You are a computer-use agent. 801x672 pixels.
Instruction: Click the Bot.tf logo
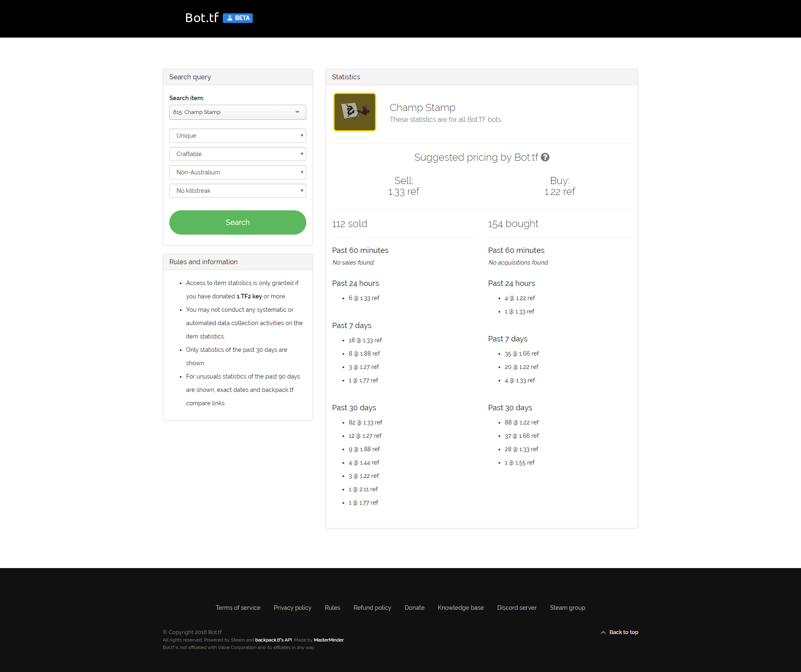tap(202, 18)
